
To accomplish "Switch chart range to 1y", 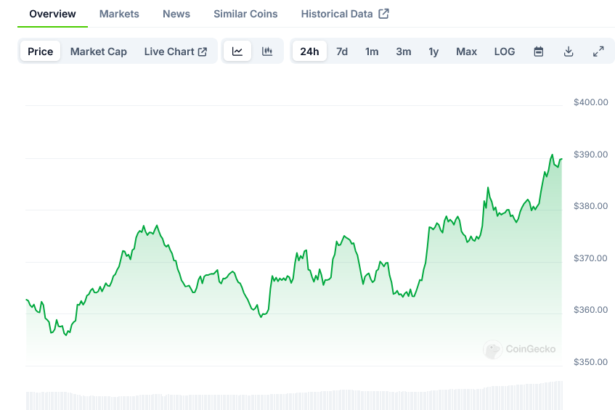I will [433, 51].
